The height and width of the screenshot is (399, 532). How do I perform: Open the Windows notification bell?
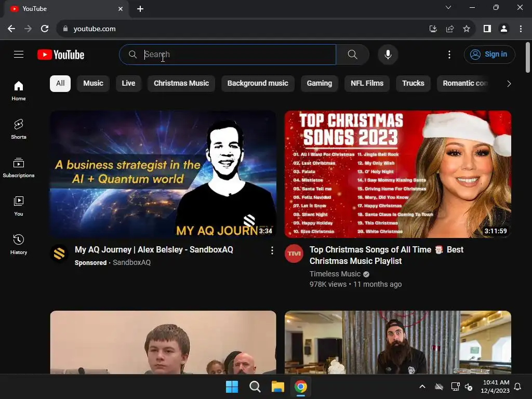coord(518,387)
